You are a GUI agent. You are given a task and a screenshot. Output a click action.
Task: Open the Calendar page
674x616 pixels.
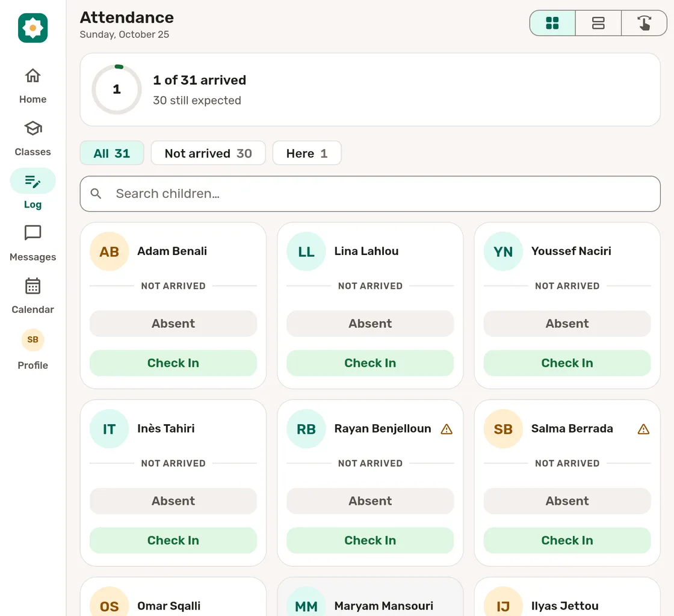(x=32, y=296)
